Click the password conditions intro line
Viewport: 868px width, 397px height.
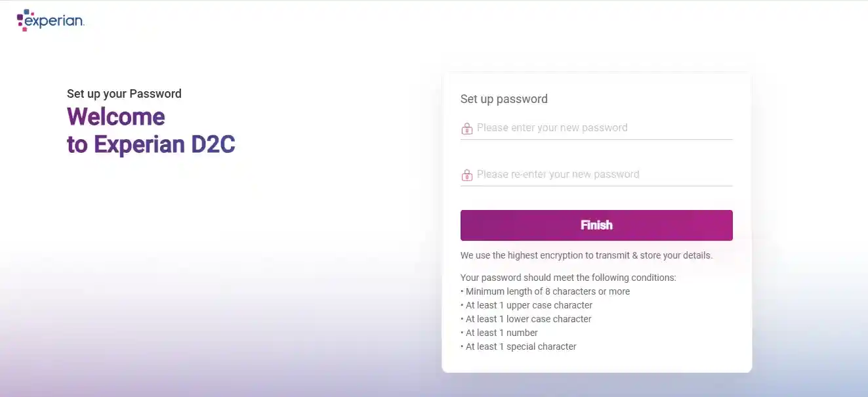(x=568, y=277)
